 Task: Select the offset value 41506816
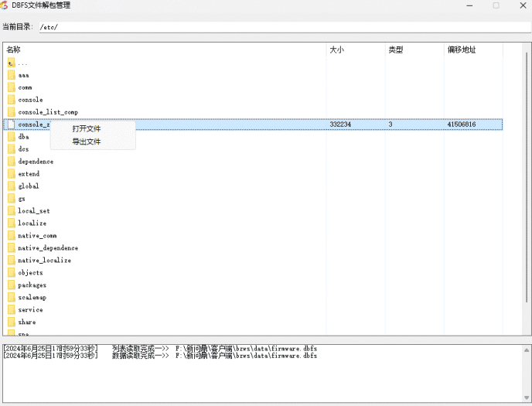coord(462,125)
